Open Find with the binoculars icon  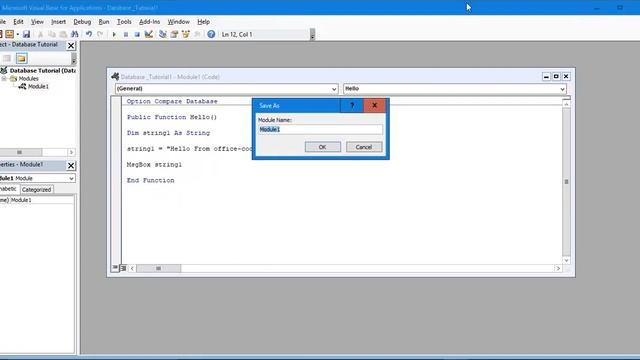pos(74,34)
